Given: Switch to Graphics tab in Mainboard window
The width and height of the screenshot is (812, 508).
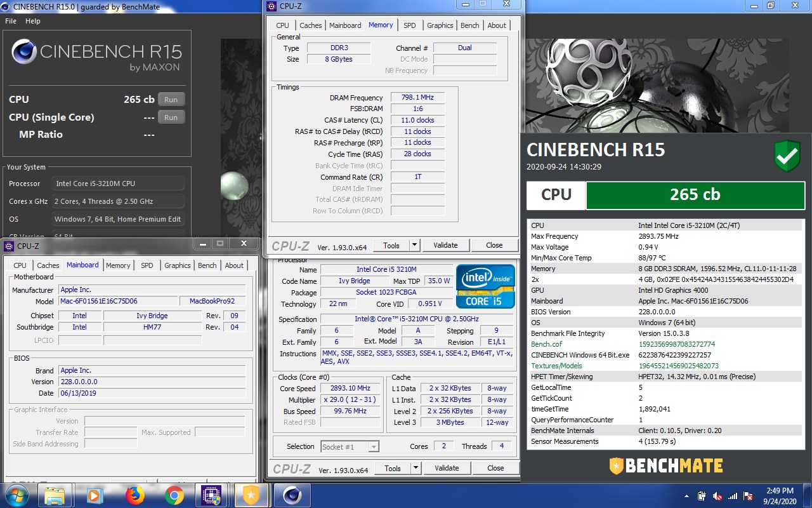Looking at the screenshot, I should [x=177, y=265].
